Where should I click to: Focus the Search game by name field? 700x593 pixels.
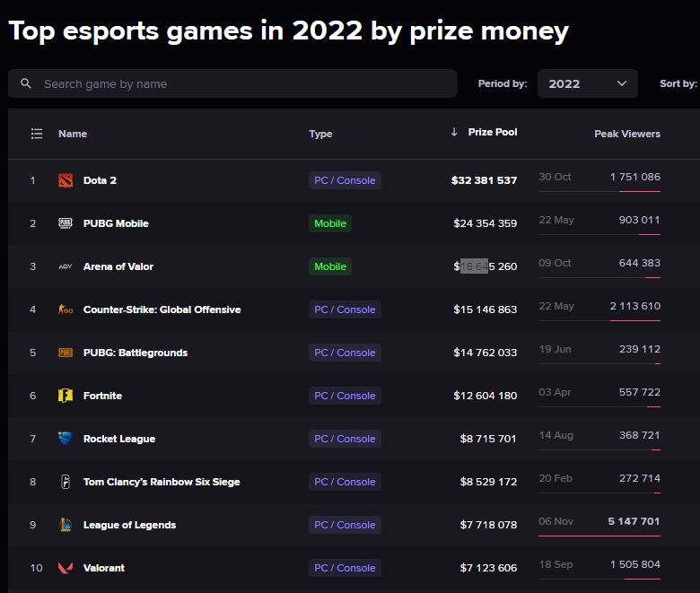point(242,83)
